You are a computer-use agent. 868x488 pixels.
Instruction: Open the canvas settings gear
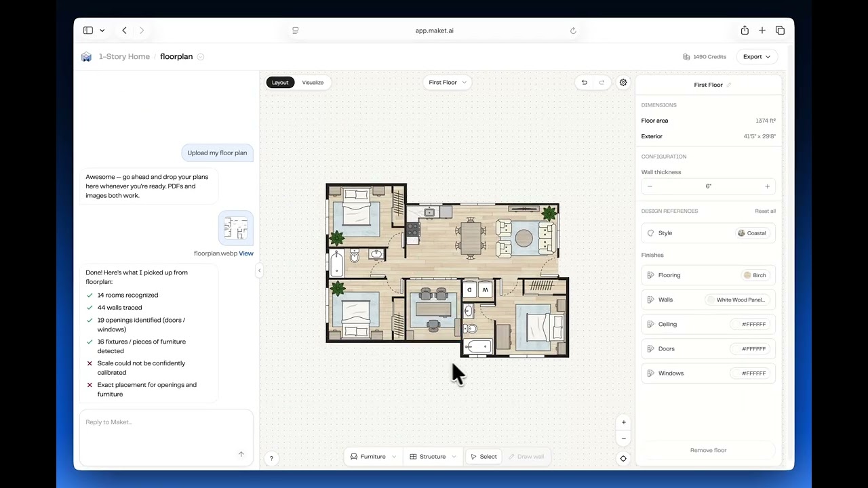click(623, 83)
